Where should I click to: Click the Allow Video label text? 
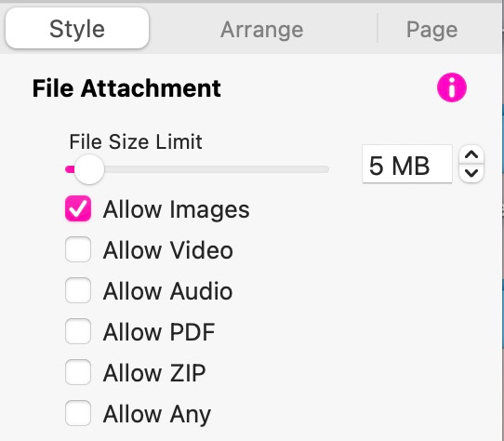[x=167, y=250]
